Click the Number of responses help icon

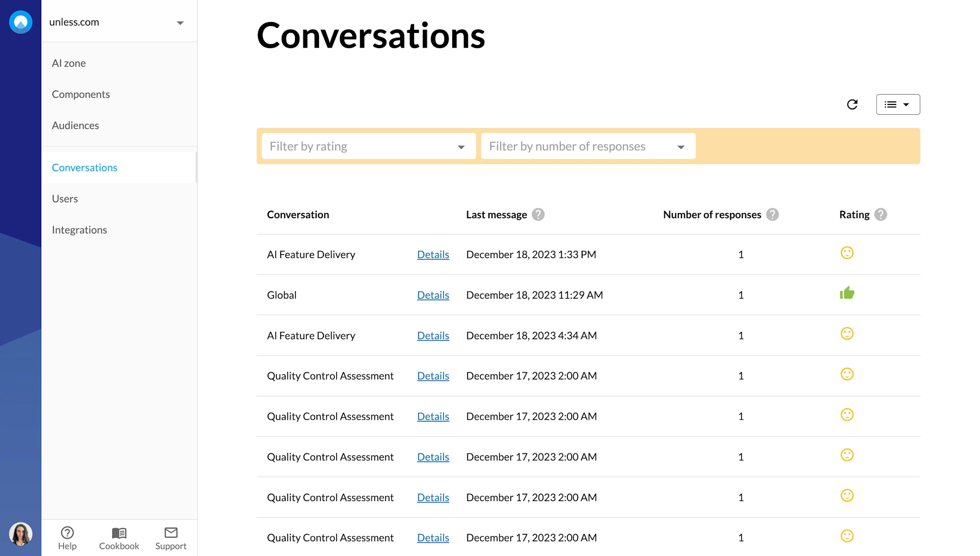772,214
